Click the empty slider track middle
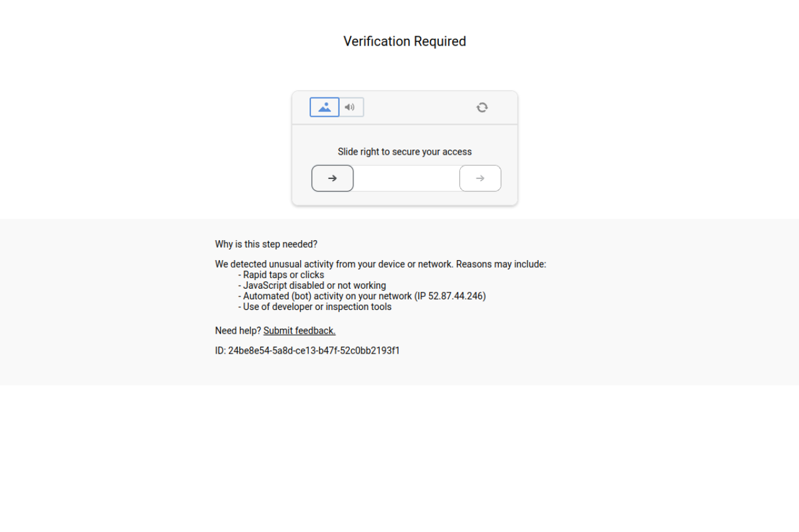 click(x=406, y=178)
